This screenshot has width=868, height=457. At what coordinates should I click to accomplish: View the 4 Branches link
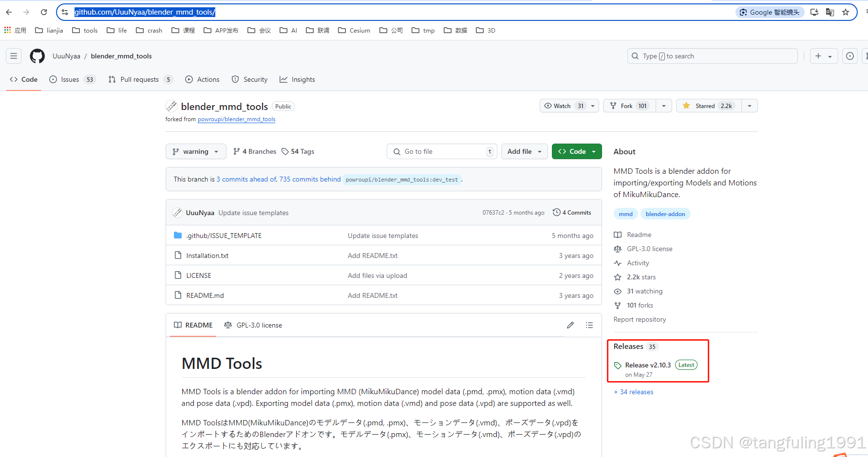(255, 151)
